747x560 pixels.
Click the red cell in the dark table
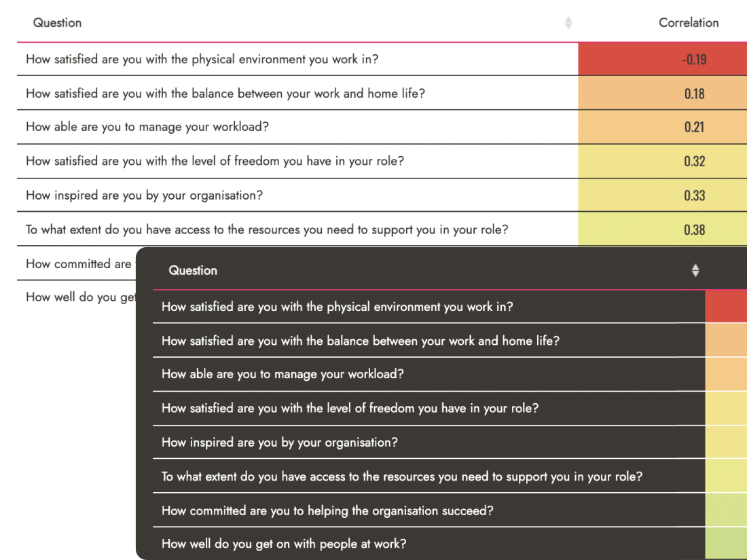pyautogui.click(x=726, y=307)
